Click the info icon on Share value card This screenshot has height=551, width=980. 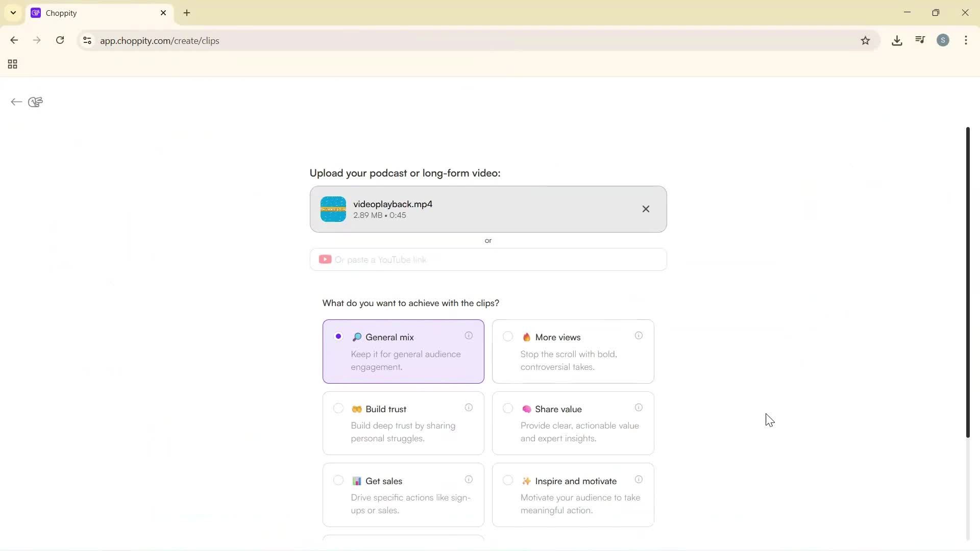pyautogui.click(x=638, y=408)
